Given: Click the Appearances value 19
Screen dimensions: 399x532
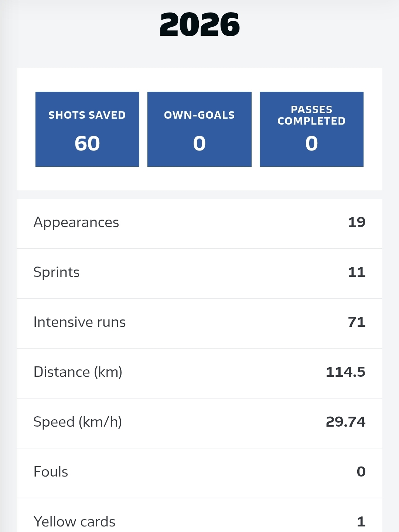Looking at the screenshot, I should pyautogui.click(x=357, y=222).
